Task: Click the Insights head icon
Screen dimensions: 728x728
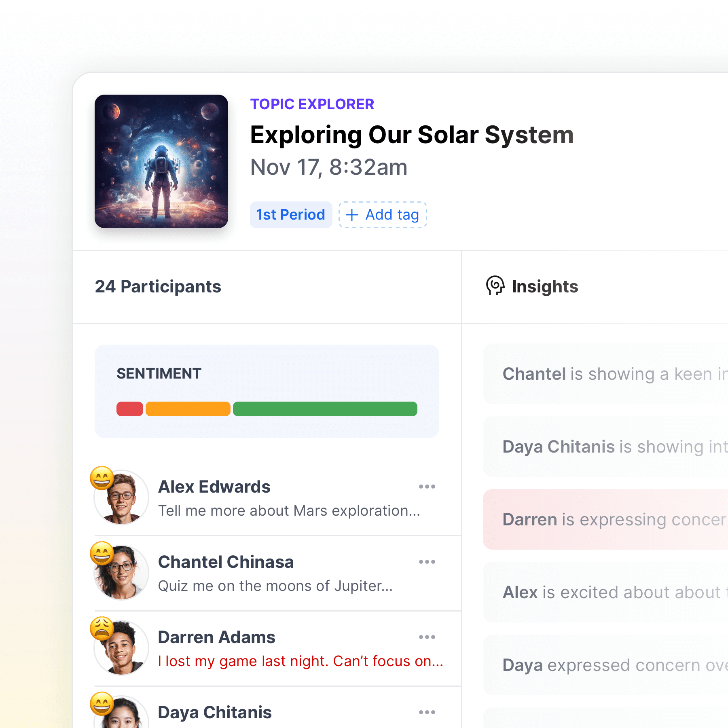Action: 495,286
